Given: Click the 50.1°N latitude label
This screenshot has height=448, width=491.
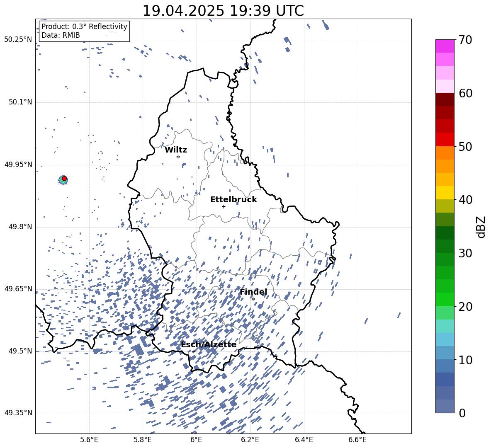Looking at the screenshot, I should click(20, 102).
